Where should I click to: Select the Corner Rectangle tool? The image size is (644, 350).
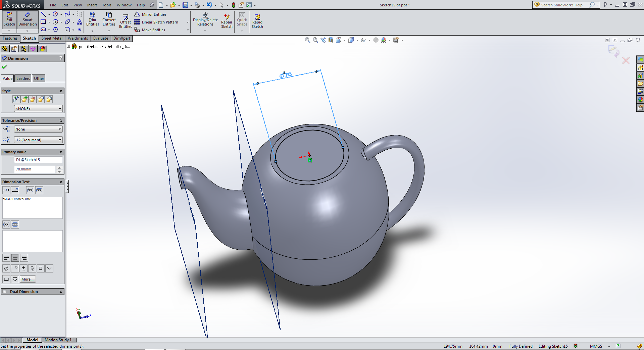coord(43,22)
